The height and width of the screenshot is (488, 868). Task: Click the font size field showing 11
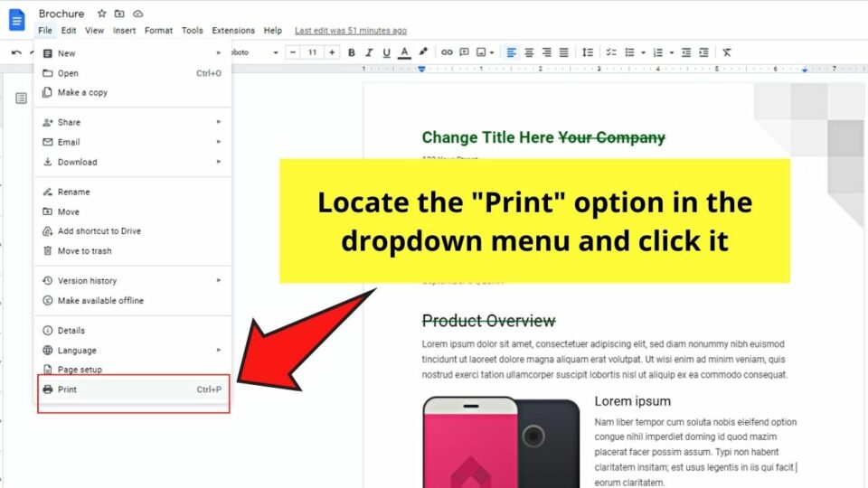[312, 52]
